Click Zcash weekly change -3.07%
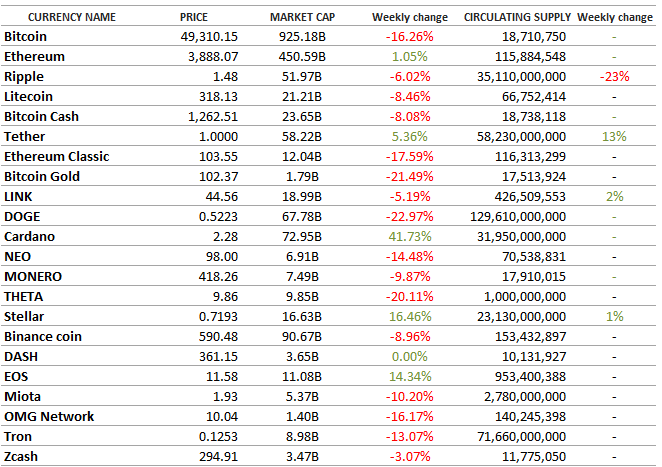This screenshot has height=467, width=662. [410, 457]
